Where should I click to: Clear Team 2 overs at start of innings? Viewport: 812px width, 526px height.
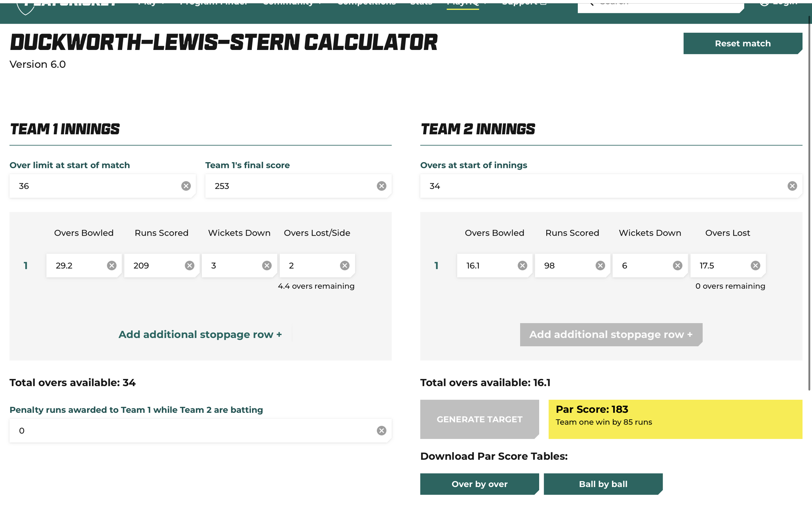pyautogui.click(x=792, y=186)
